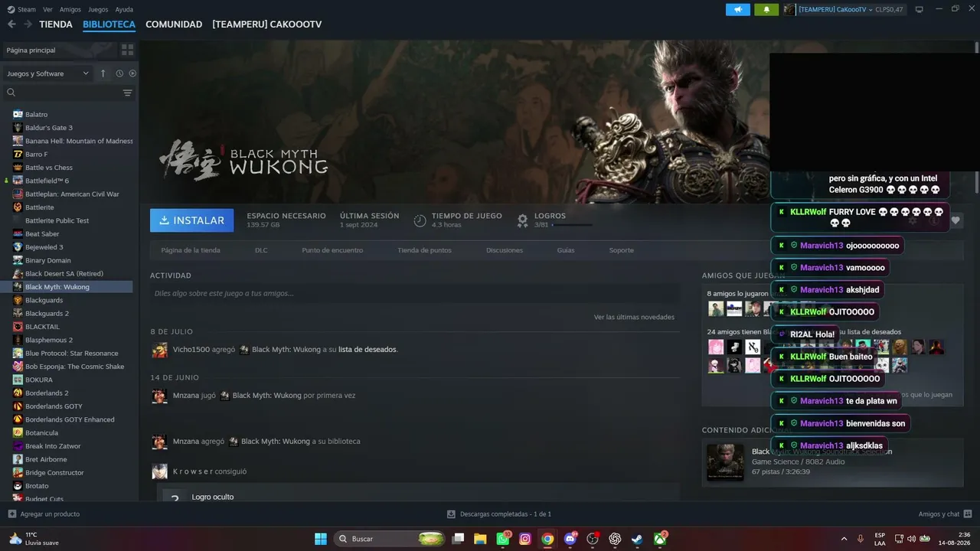Click the BLACKTAIL game icon
The image size is (980, 551).
18,327
